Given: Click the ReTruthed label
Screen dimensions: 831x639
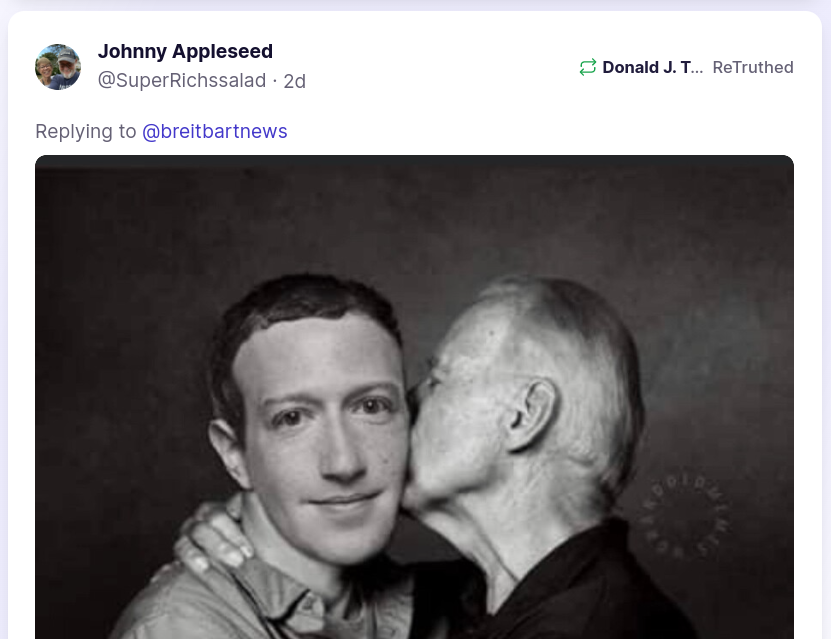Looking at the screenshot, I should point(753,67).
